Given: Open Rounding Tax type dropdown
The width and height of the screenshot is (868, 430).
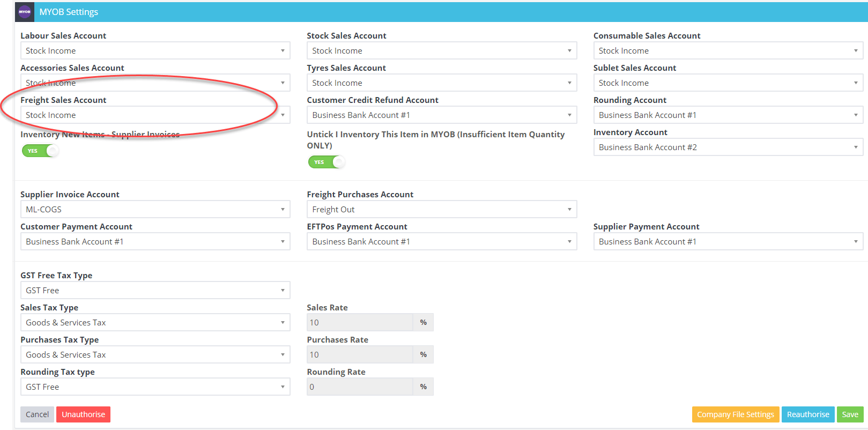Looking at the screenshot, I should (x=155, y=387).
